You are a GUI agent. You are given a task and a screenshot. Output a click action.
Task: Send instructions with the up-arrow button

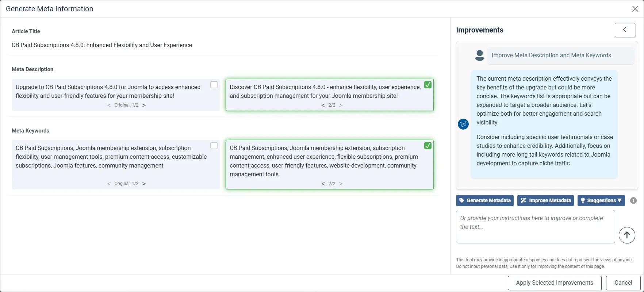(x=627, y=235)
